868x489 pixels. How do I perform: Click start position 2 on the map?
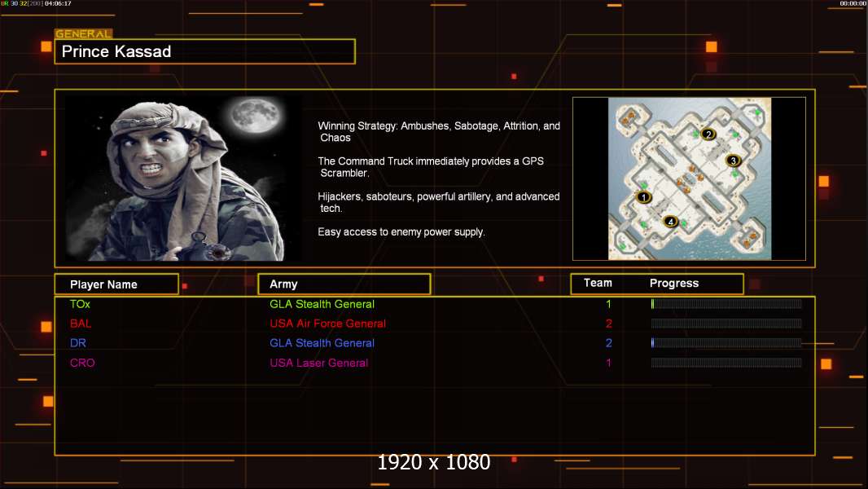(x=708, y=134)
